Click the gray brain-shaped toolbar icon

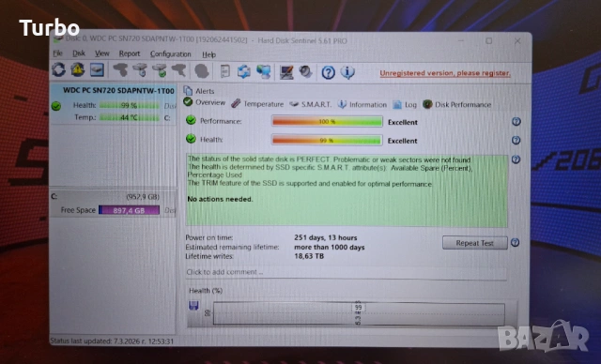(202, 70)
